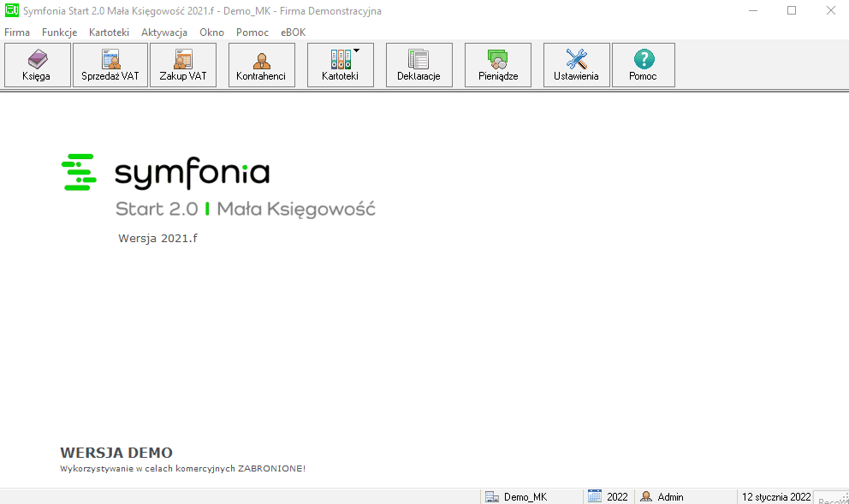Screen dimensions: 849x504
Task: Open the Firma menu
Action: (17, 33)
